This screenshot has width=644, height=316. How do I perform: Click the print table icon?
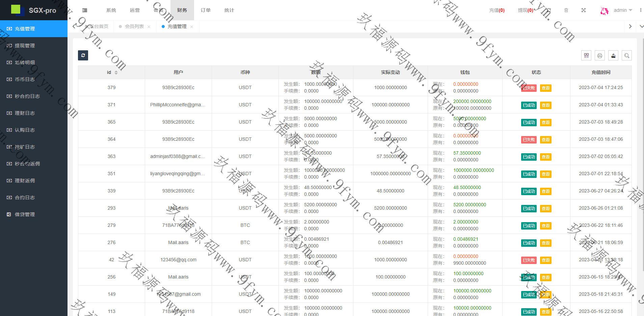pyautogui.click(x=600, y=56)
